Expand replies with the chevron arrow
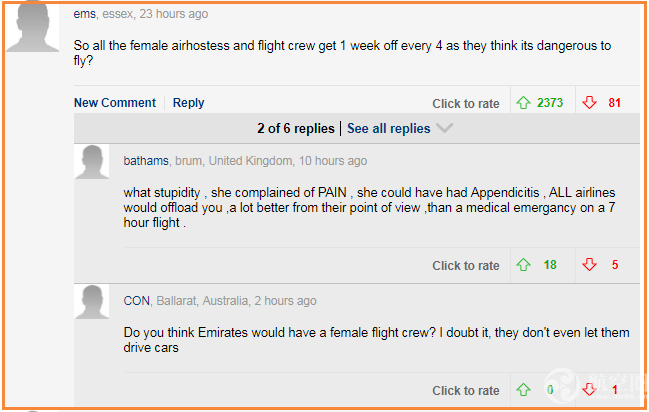649x412 pixels. pyautogui.click(x=445, y=128)
